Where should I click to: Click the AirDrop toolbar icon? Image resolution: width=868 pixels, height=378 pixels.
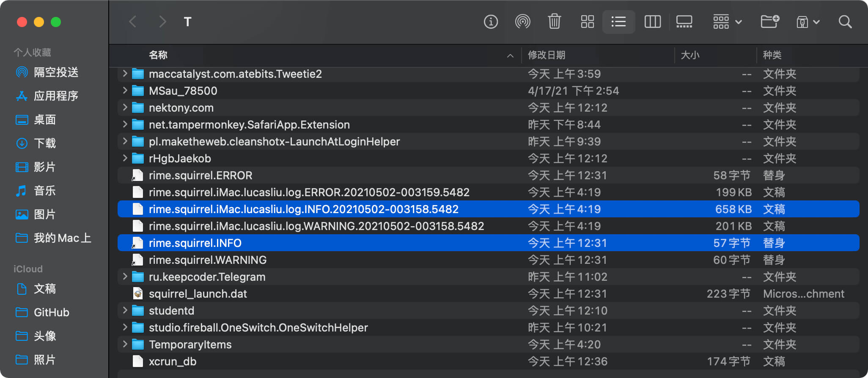click(x=523, y=22)
